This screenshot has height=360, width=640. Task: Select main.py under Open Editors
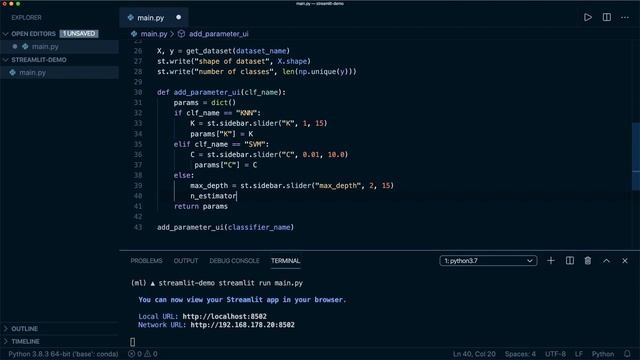tap(59, 47)
